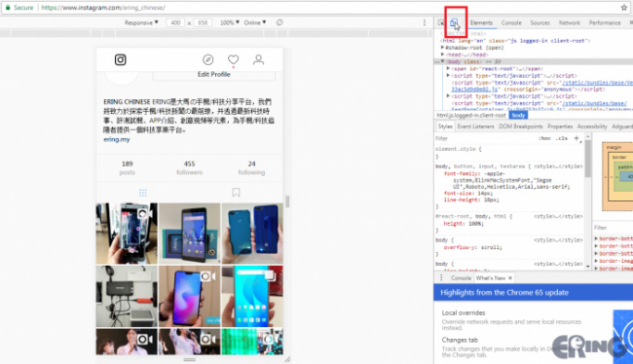Click the Edit Profile button
This screenshot has height=364, width=633.
tap(214, 74)
